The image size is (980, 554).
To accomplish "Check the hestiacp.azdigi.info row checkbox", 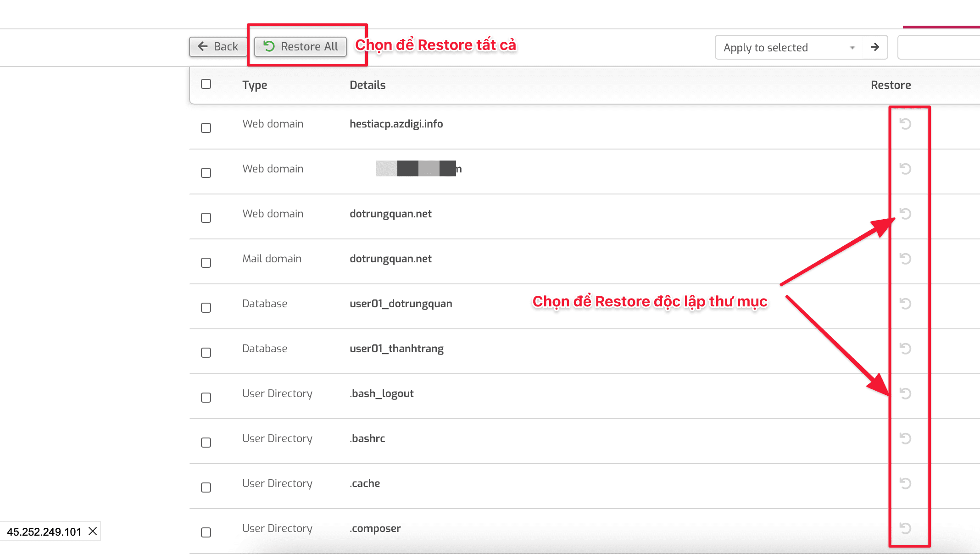I will (206, 128).
